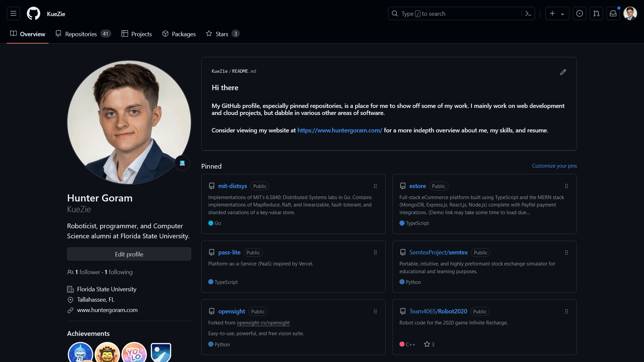644x362 pixels.
Task: Click the Robot2020 repo icon
Action: click(x=403, y=311)
